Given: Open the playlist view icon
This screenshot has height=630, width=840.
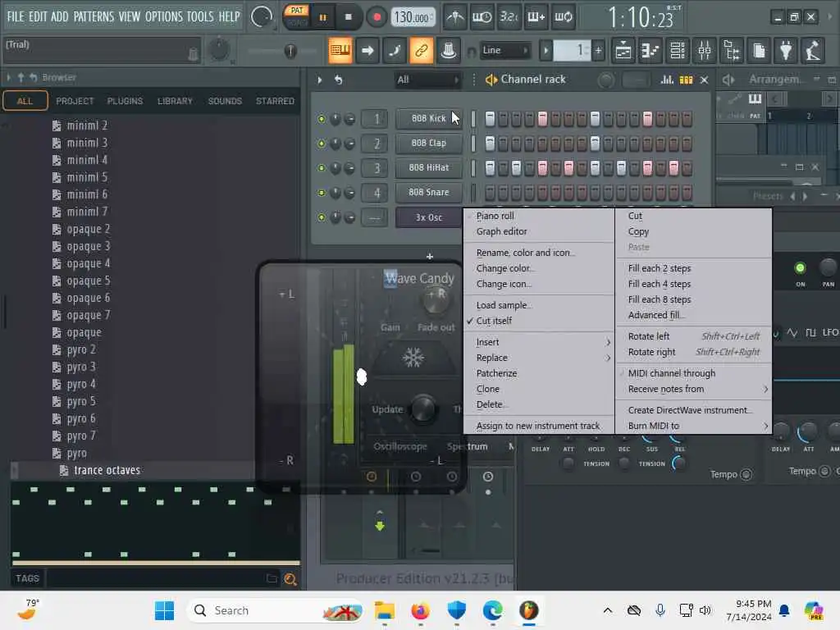Looking at the screenshot, I should pos(623,50).
